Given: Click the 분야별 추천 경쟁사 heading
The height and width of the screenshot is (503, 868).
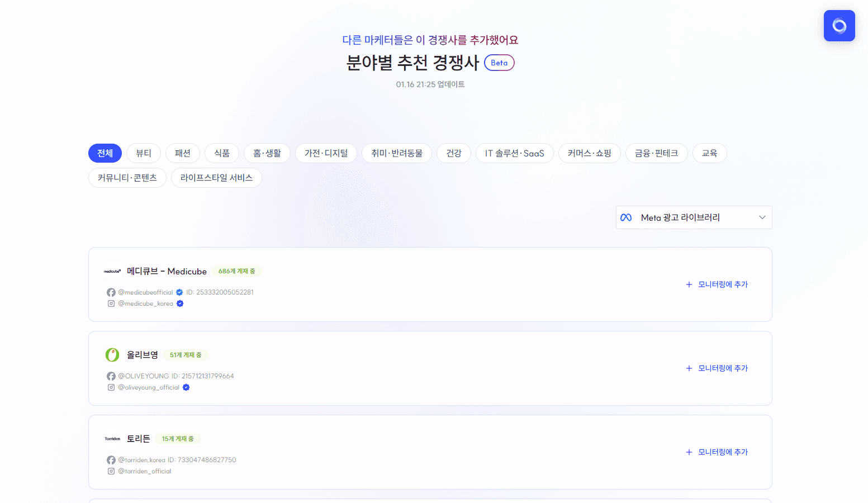Looking at the screenshot, I should [413, 63].
